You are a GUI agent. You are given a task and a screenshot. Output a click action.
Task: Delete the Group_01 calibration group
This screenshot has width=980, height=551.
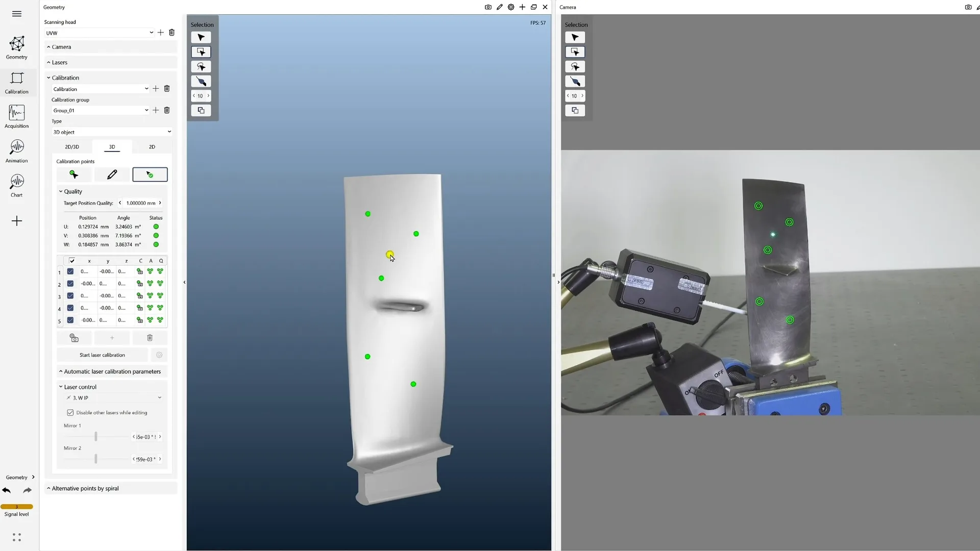click(x=167, y=110)
